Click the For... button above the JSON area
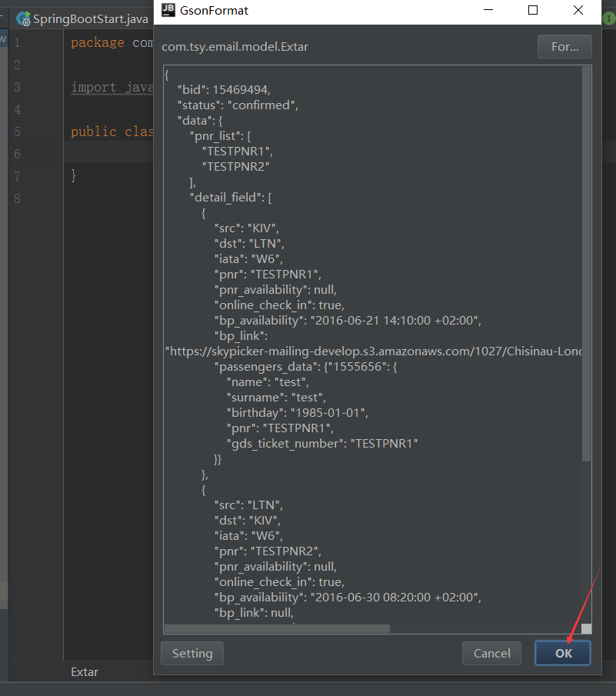Viewport: 616px width, 696px height. pyautogui.click(x=564, y=46)
